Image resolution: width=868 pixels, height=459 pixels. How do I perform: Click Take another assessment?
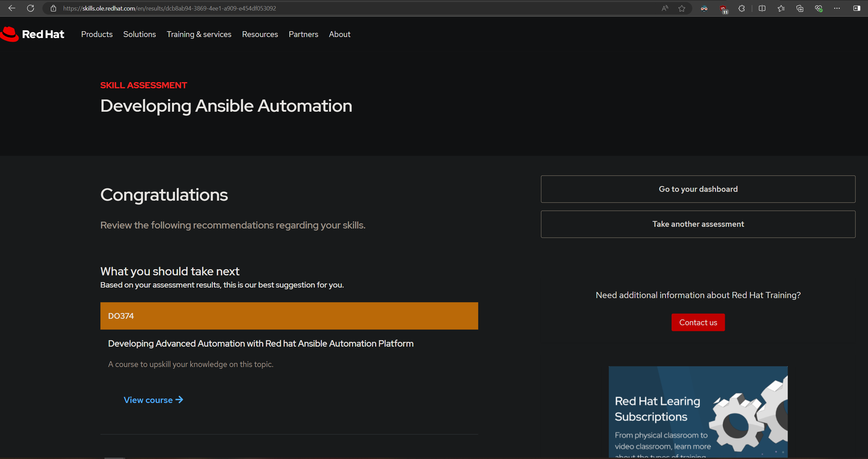pyautogui.click(x=697, y=224)
